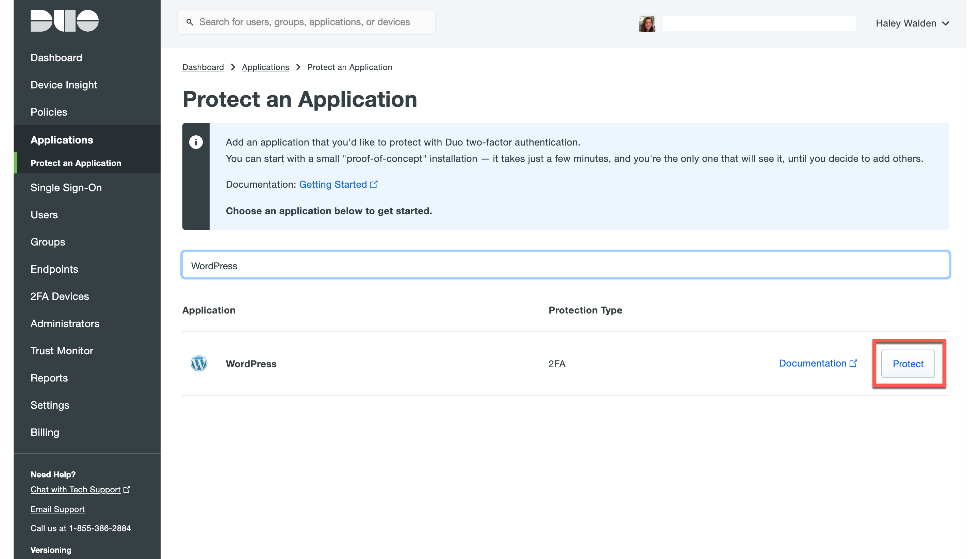Image resolution: width=980 pixels, height=559 pixels.
Task: Open the Applications sidebar section
Action: click(62, 140)
